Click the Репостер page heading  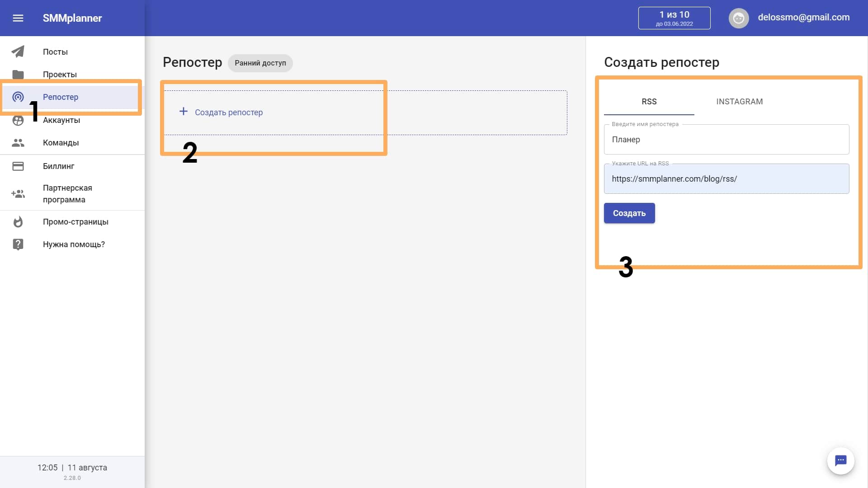[x=193, y=62]
